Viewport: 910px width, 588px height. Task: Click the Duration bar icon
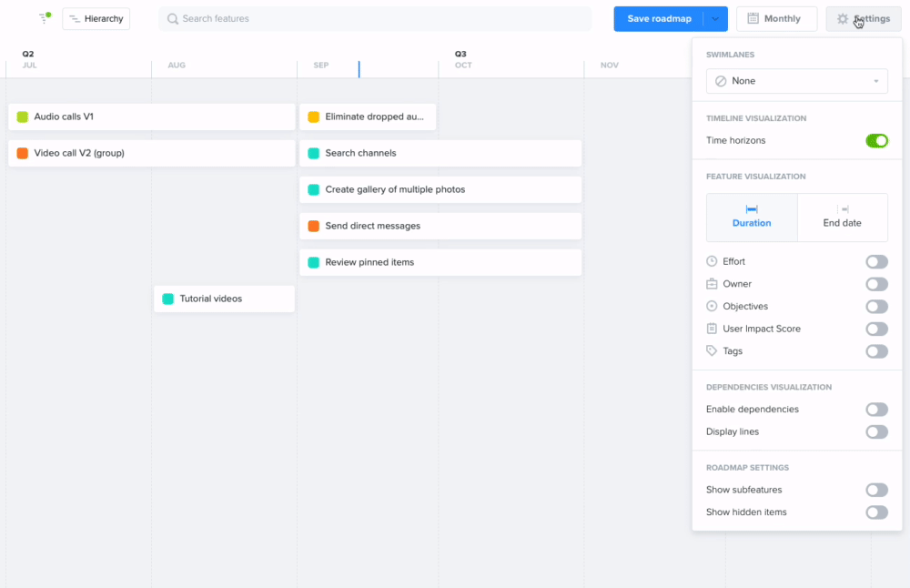pos(752,209)
